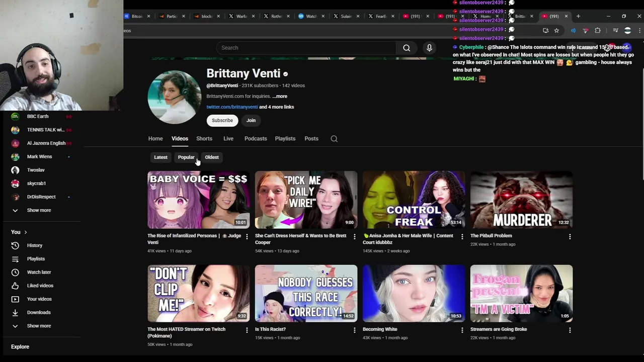644x362 pixels.
Task: Switch to Shorts tab
Action: click(204, 139)
